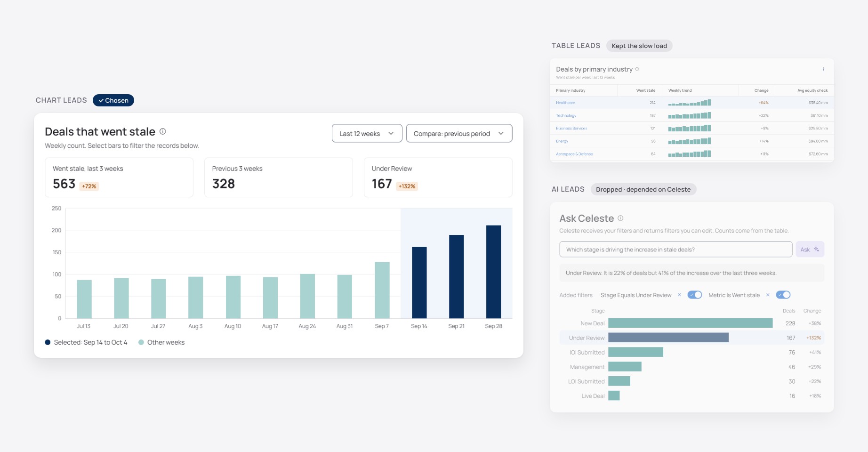
Task: Click the IOI Submitted stage bar
Action: click(635, 352)
